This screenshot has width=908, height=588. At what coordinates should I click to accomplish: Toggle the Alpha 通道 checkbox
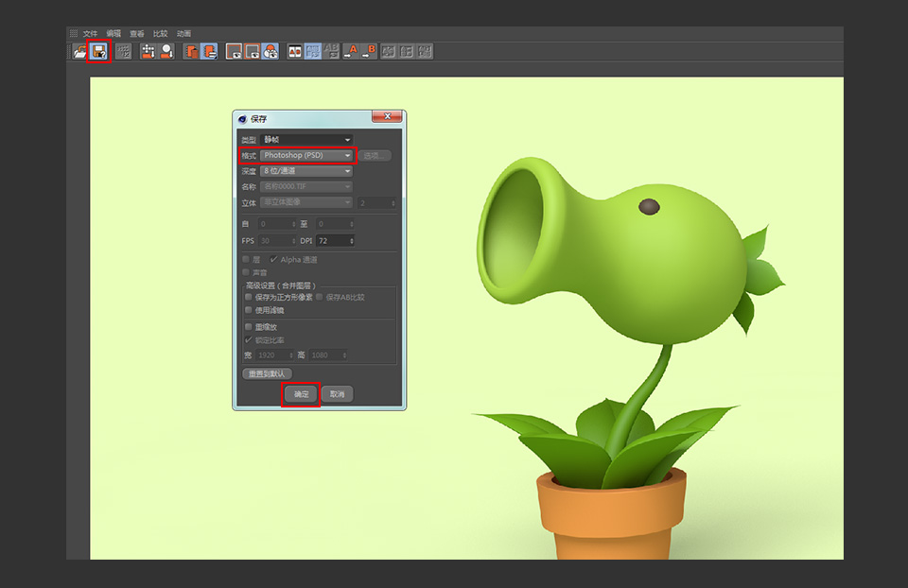273,259
